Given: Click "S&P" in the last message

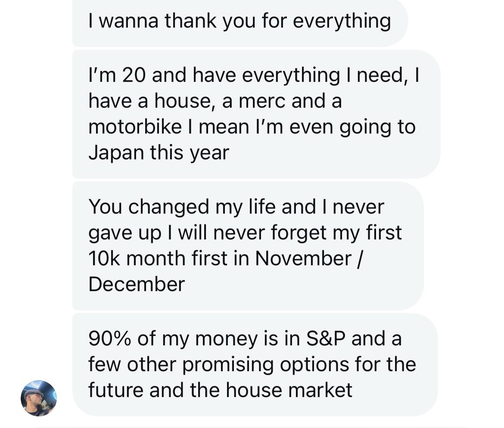Looking at the screenshot, I should (326, 339).
